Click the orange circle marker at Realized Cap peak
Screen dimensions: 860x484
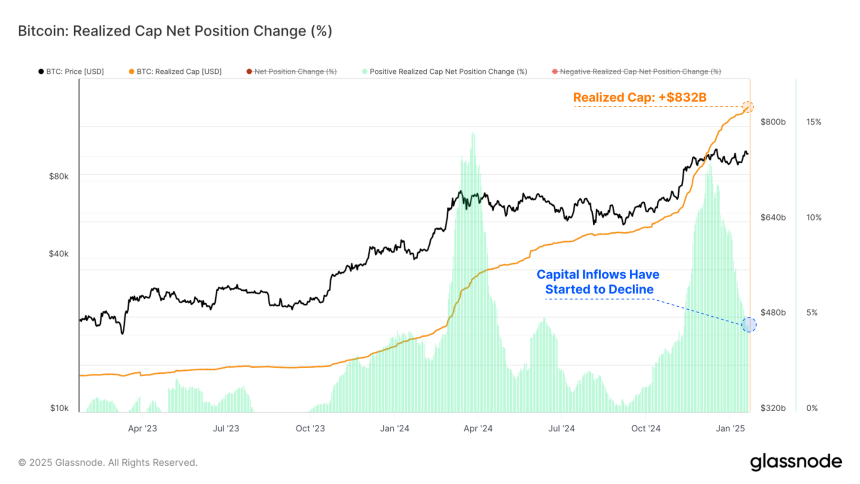748,106
